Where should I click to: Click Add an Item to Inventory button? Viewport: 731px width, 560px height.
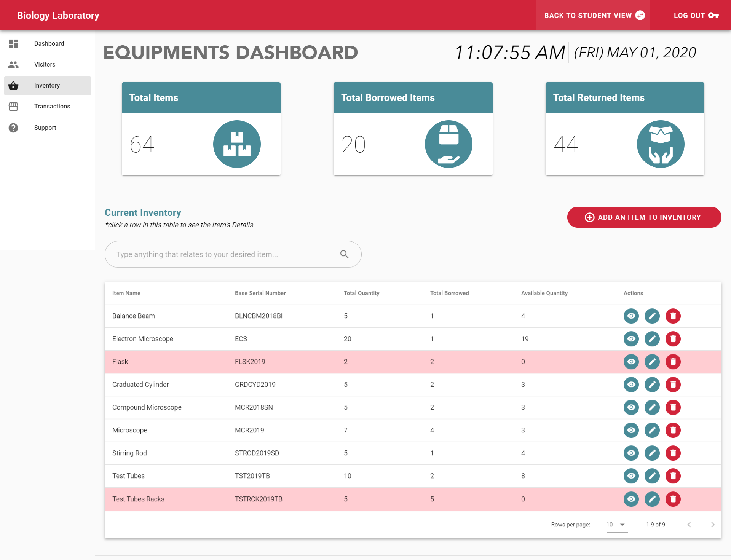click(x=644, y=217)
